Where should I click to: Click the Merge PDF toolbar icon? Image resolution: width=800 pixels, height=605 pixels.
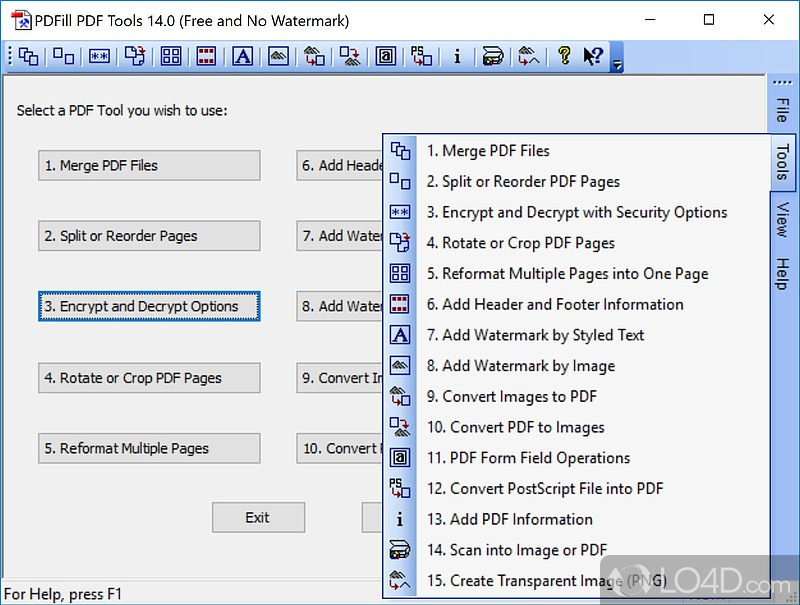pos(28,56)
